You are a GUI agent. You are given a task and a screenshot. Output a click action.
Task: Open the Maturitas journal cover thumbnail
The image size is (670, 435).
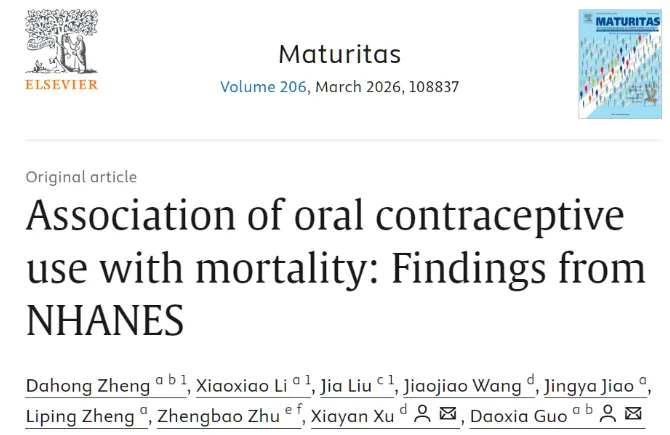point(619,64)
